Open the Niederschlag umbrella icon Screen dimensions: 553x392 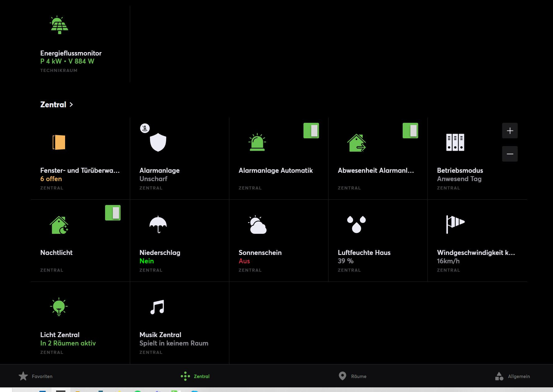click(158, 224)
